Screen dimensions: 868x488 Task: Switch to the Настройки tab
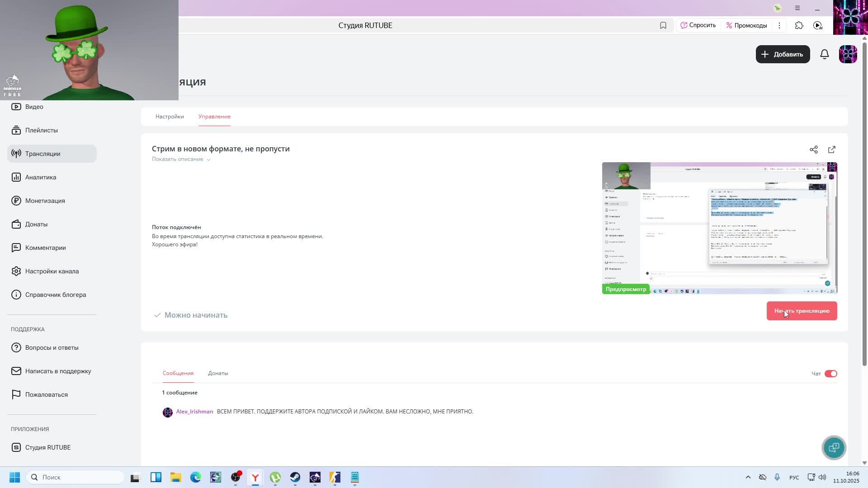tap(170, 117)
